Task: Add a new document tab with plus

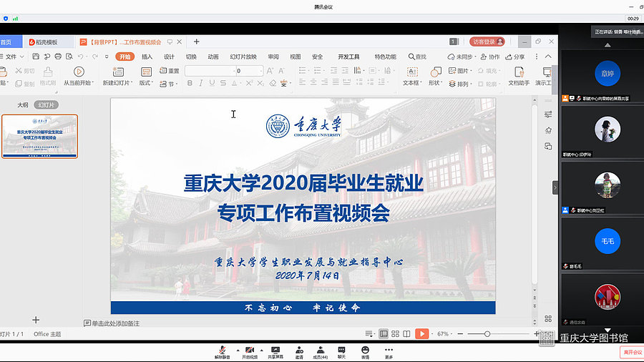Action: coord(196,41)
